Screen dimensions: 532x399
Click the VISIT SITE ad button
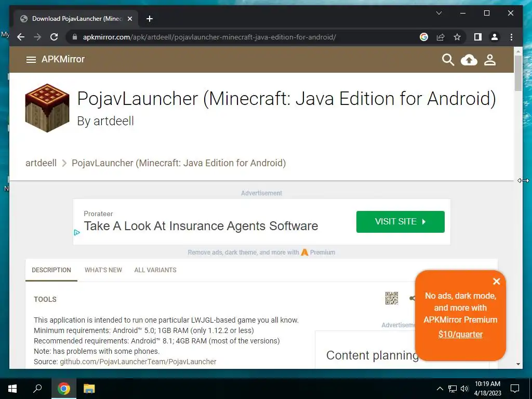(401, 222)
